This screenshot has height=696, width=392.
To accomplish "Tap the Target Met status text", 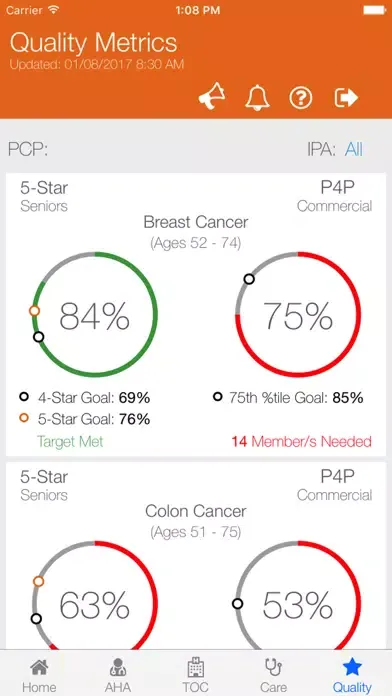I will pos(70,442).
